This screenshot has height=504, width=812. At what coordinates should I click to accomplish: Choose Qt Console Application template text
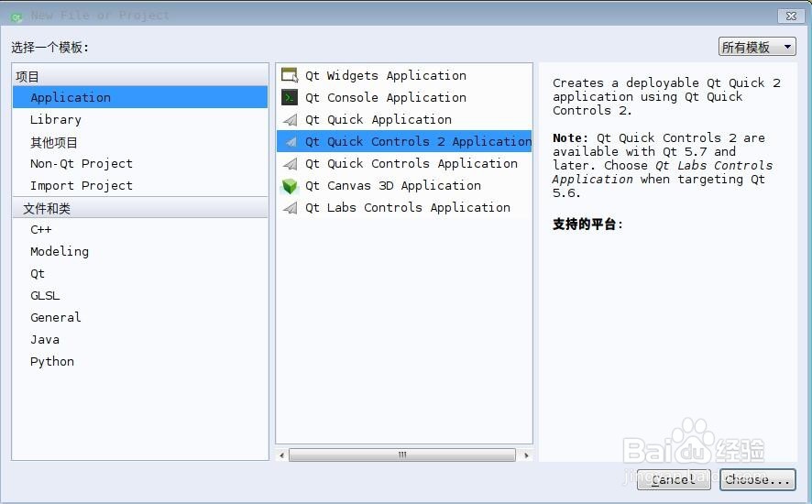[386, 97]
